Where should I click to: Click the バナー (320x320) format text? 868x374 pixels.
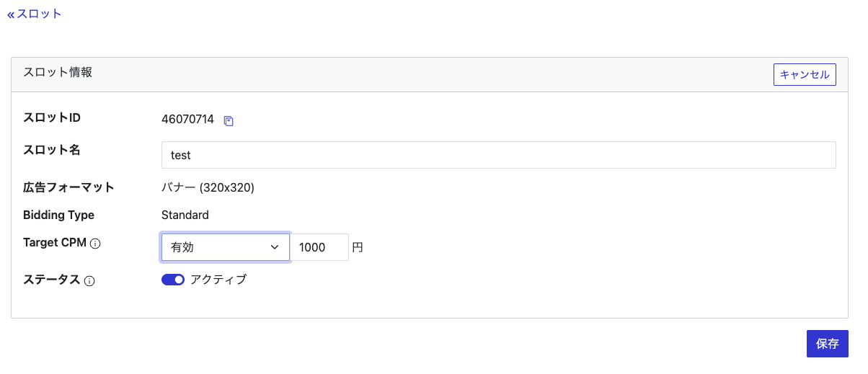208,188
